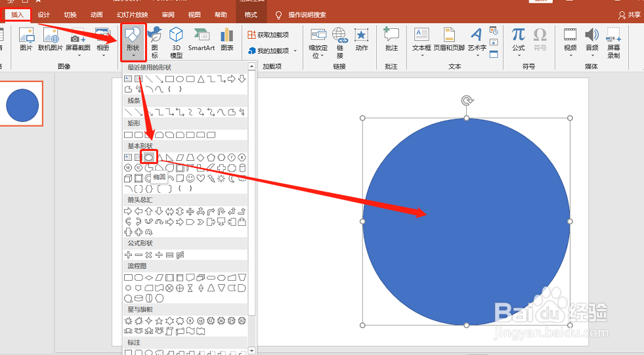Expand the 我的加载项 dropdown arrow
Screen dimensions: 644x355
pos(295,51)
